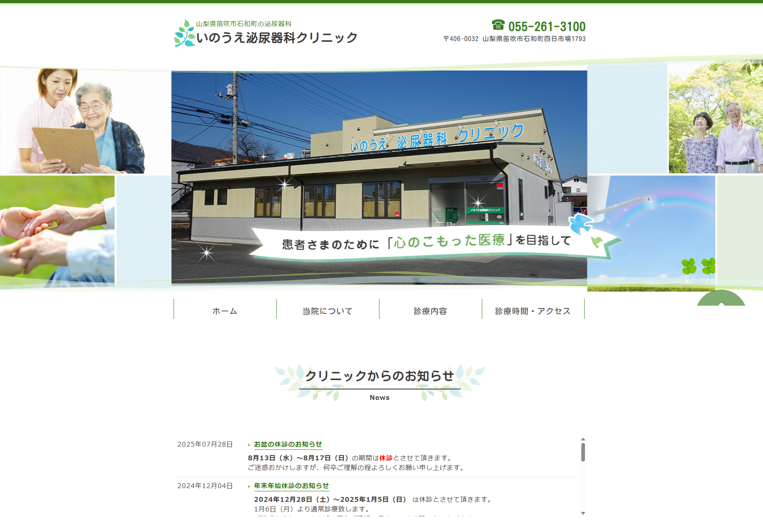This screenshot has width=763, height=532.
Task: Open the 年末年始休診のお知らせ news link
Action: pyautogui.click(x=291, y=486)
